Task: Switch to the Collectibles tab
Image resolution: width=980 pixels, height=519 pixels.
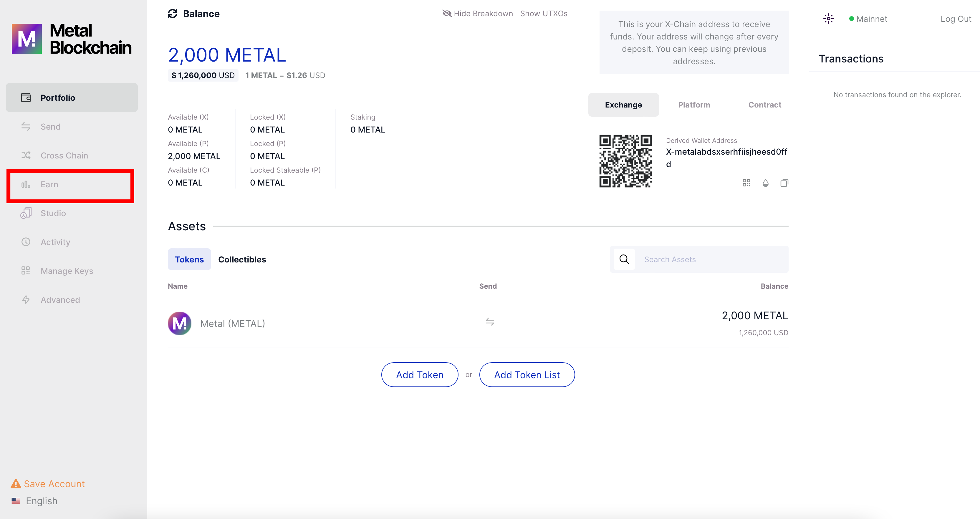Action: coord(242,259)
